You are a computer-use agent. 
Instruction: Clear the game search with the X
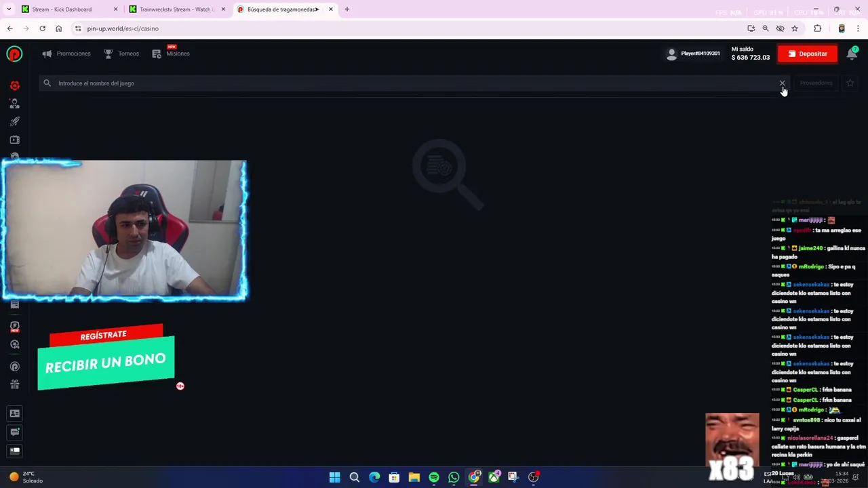782,83
